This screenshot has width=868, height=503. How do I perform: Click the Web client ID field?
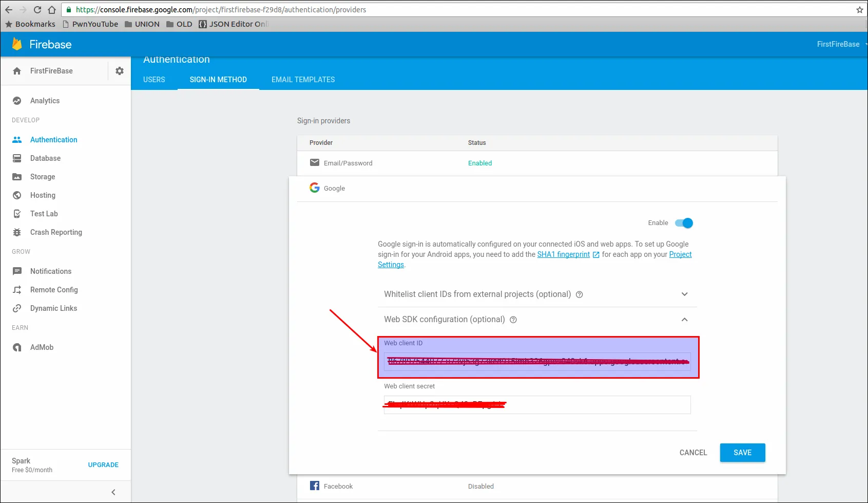tap(537, 362)
